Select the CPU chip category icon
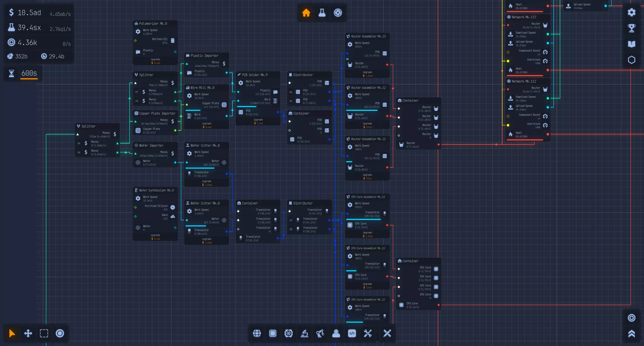The height and width of the screenshot is (346, 644). [273, 333]
